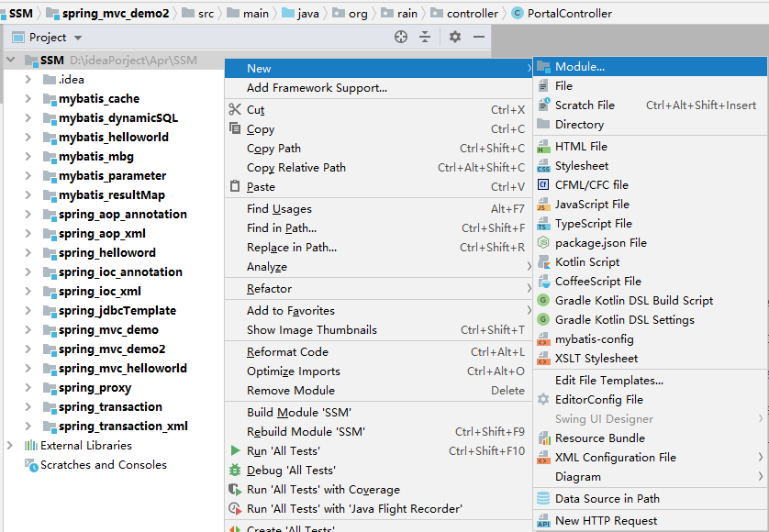This screenshot has width=769, height=532.
Task: Expand the spring_transaction_xml module
Action: tap(28, 427)
